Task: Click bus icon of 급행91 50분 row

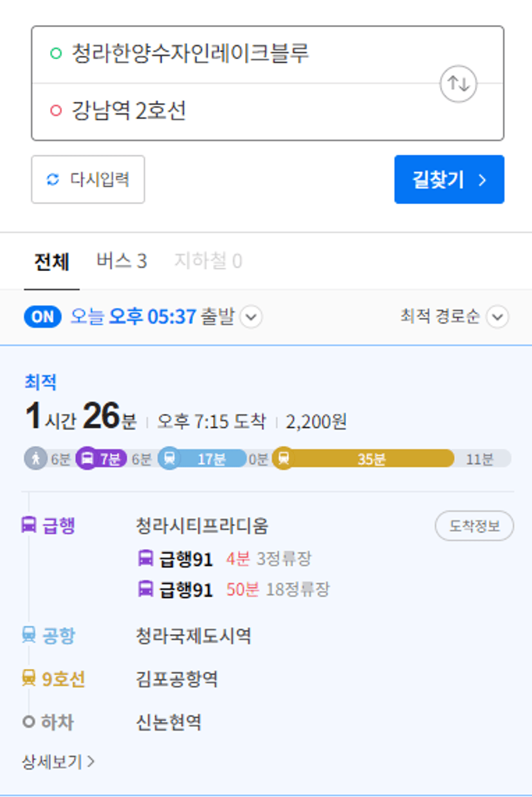Action: point(146,589)
